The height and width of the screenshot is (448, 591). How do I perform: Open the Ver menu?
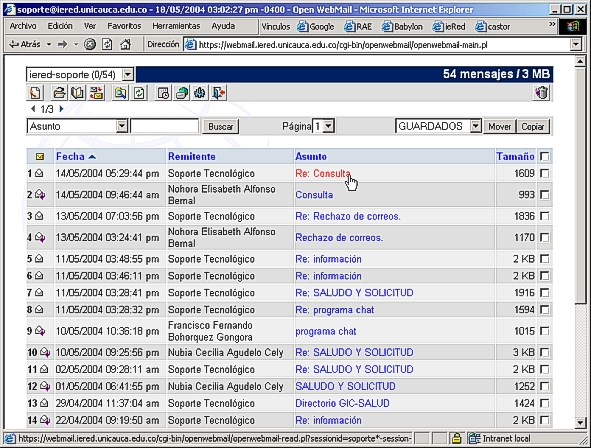[x=90, y=26]
